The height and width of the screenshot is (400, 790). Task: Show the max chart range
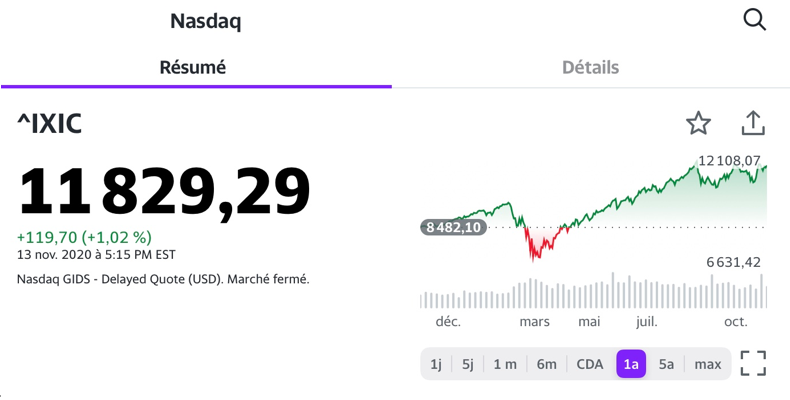point(708,364)
